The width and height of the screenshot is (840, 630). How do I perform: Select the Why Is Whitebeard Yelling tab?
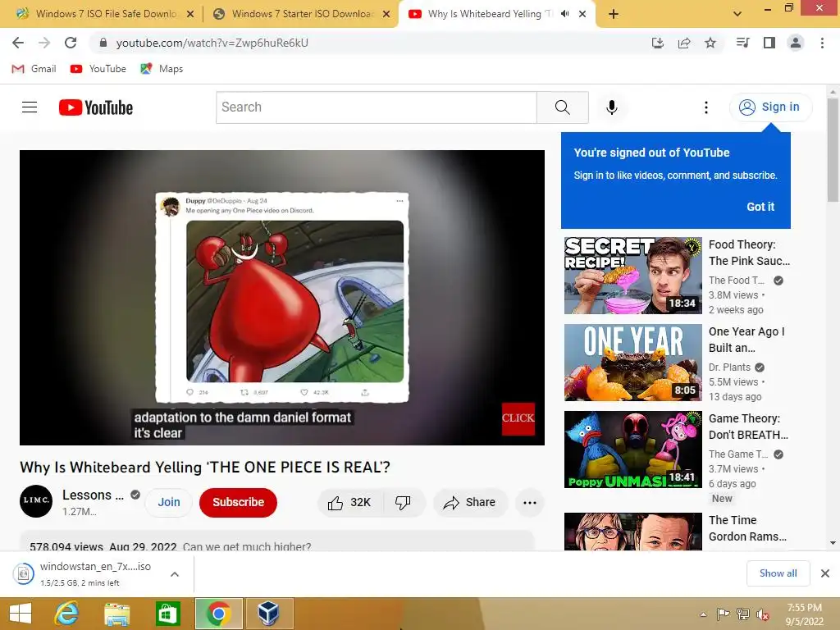pos(490,14)
